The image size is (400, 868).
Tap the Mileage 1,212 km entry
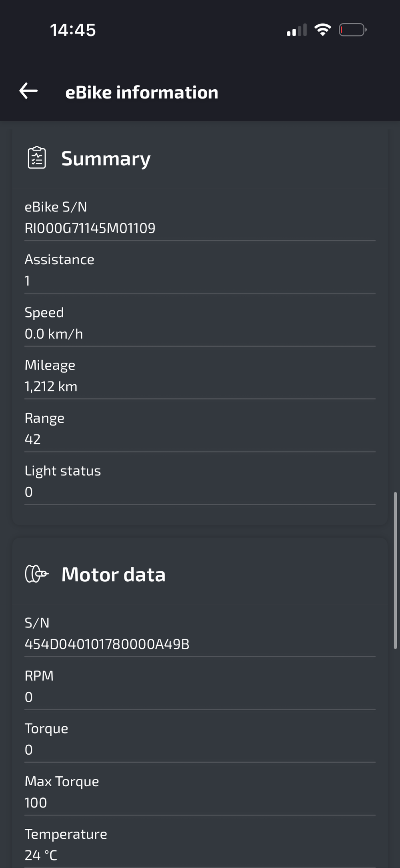(200, 376)
